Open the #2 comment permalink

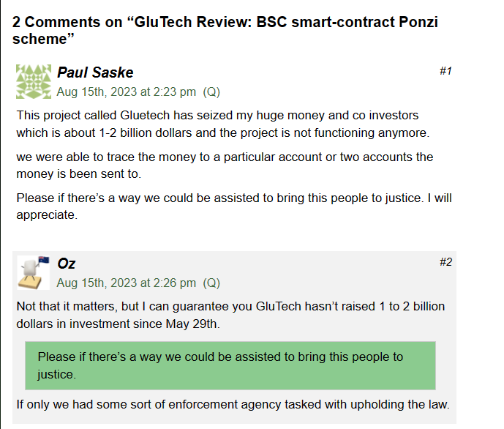tap(445, 262)
